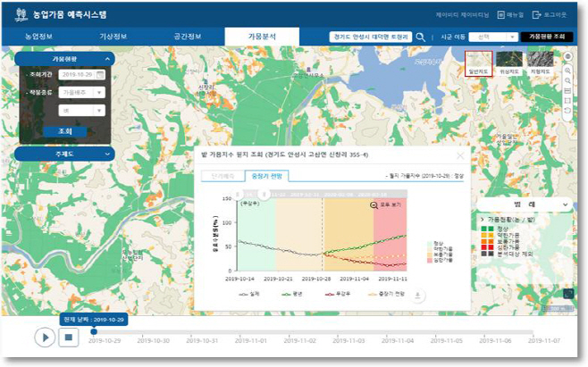The width and height of the screenshot is (588, 367).
Task: Click the 조회 search button
Action: tap(64, 131)
